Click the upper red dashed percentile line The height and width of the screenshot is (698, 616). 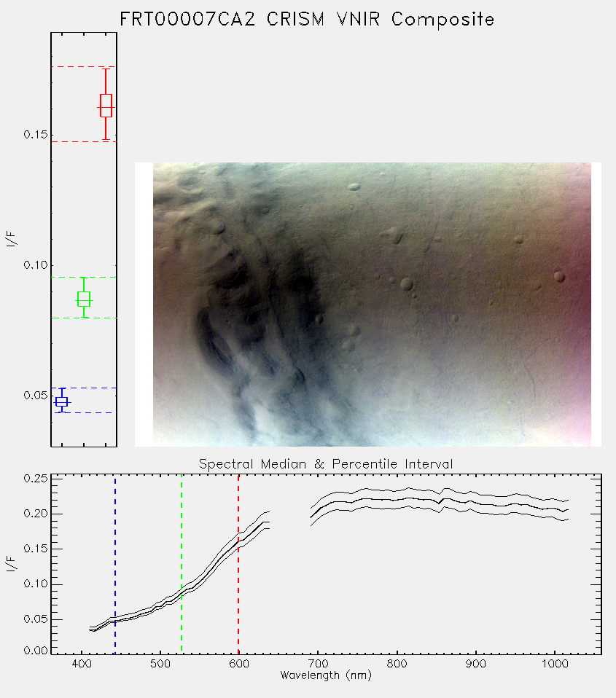point(84,67)
